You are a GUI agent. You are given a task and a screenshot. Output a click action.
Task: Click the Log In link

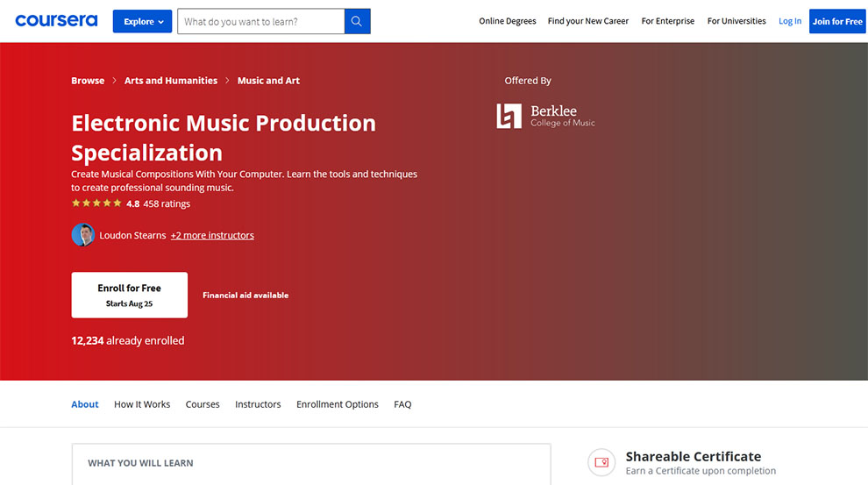coord(789,21)
